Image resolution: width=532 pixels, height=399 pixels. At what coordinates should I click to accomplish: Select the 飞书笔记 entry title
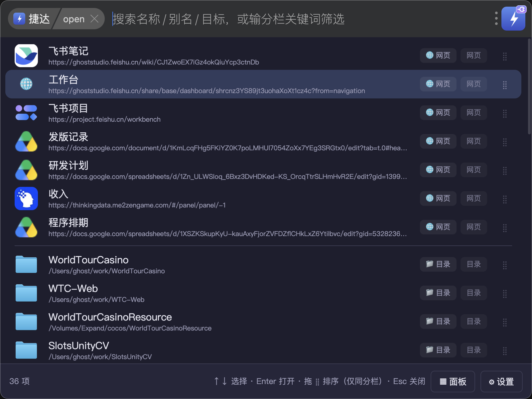coord(68,51)
